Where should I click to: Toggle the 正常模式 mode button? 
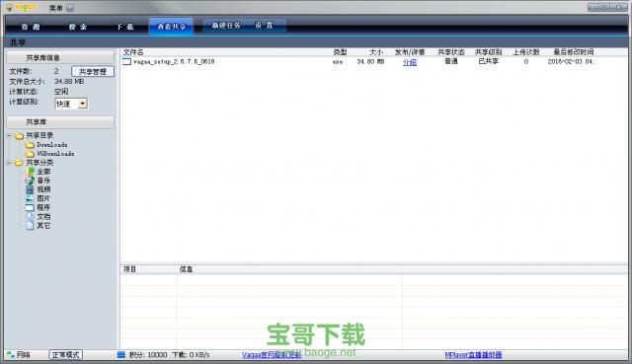66,355
